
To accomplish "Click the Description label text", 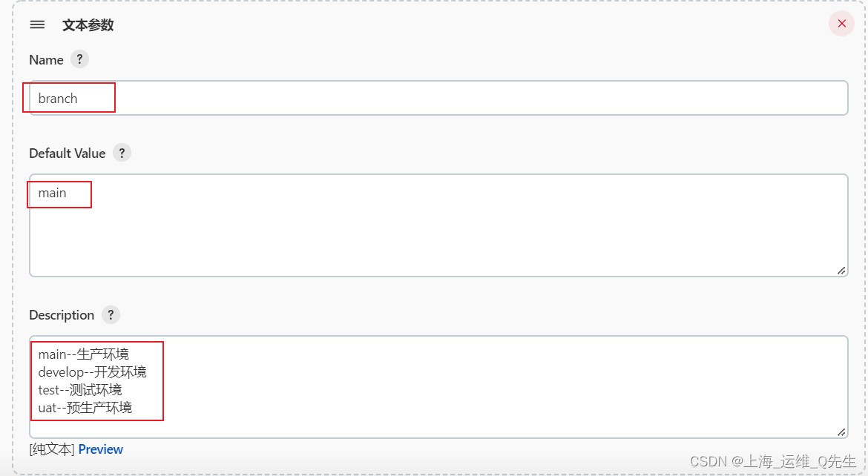I will pyautogui.click(x=62, y=315).
